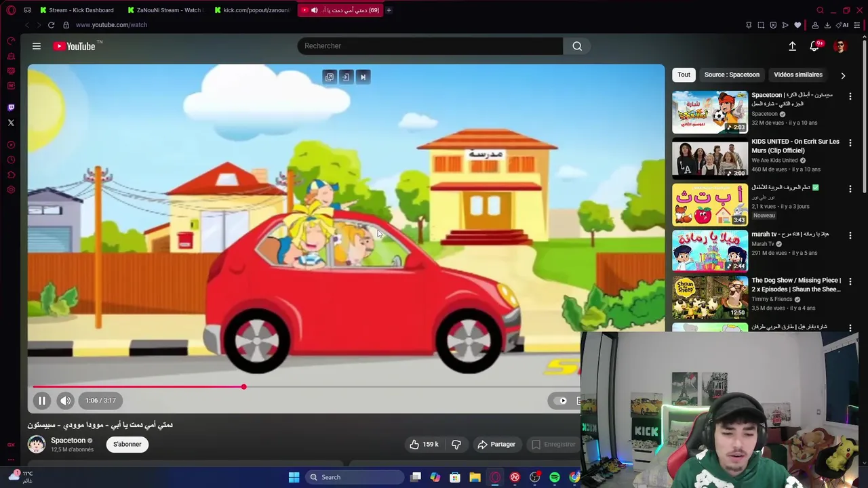This screenshot has height=488, width=868.
Task: Click the progress bar scrubber handle
Action: tap(243, 387)
